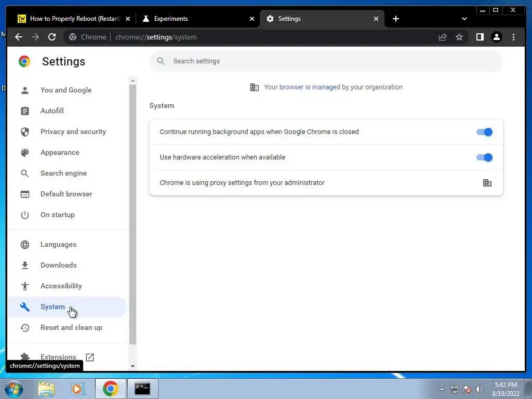Screen dimensions: 532x399
Task: Close the Experiments tab
Action: 252,19
